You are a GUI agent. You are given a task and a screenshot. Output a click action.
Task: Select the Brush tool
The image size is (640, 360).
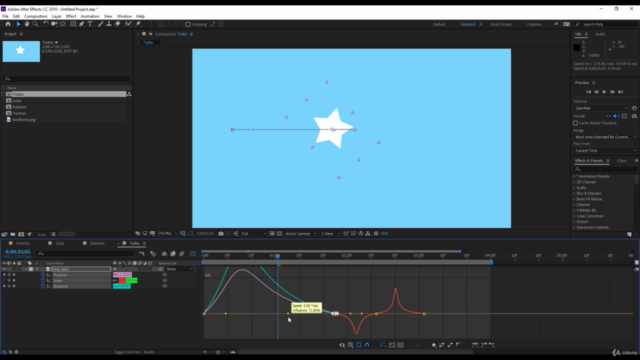click(100, 24)
